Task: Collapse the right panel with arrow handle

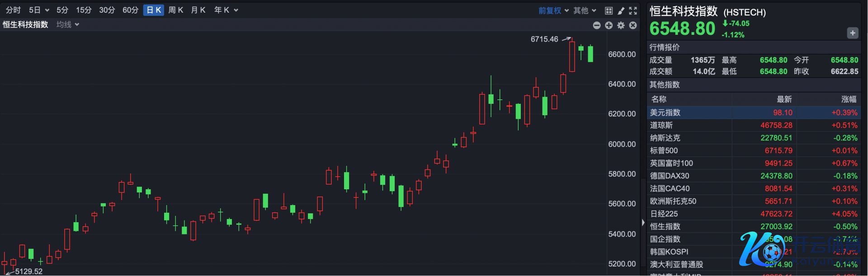Action: click(x=643, y=222)
